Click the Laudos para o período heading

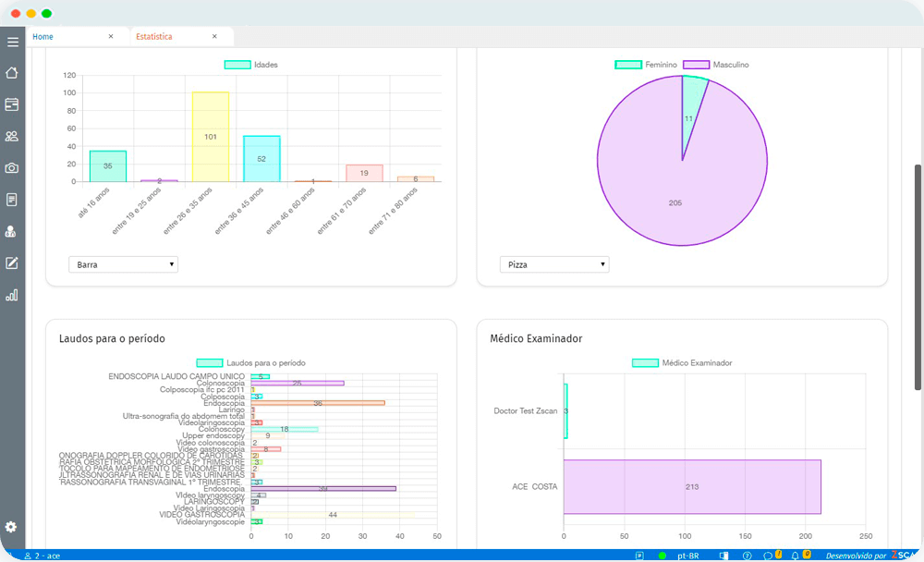point(112,338)
